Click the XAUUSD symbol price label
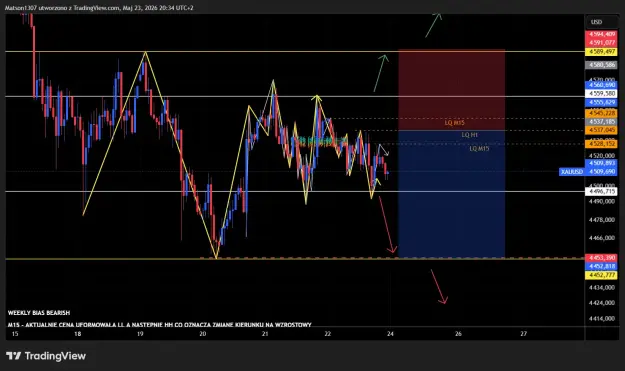Viewport: 625px width, 371px height. click(x=572, y=172)
